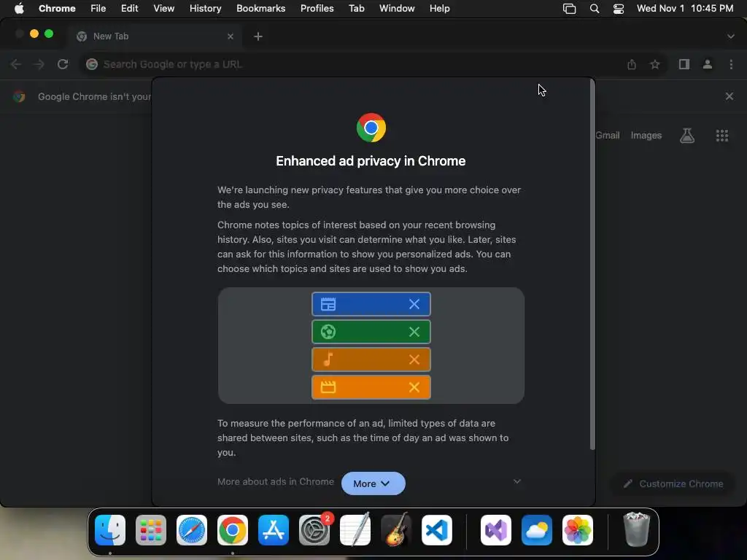Image resolution: width=747 pixels, height=560 pixels.
Task: Open Visual Studio purple icon in dock
Action: [x=496, y=530]
